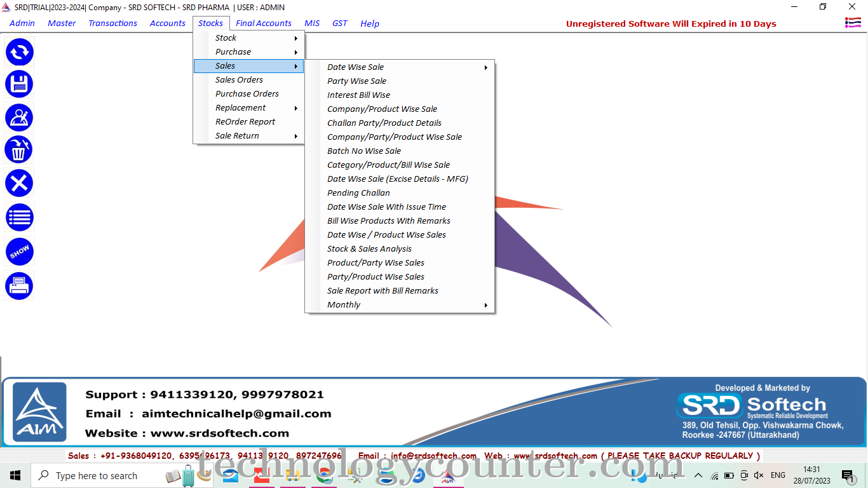Image resolution: width=868 pixels, height=488 pixels.
Task: Click the delete trash bin icon
Action: coord(19,150)
